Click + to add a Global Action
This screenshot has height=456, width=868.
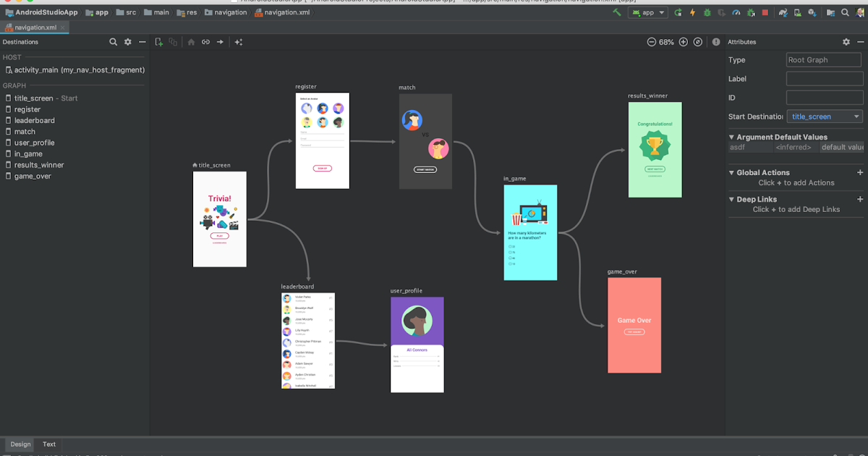click(x=861, y=172)
